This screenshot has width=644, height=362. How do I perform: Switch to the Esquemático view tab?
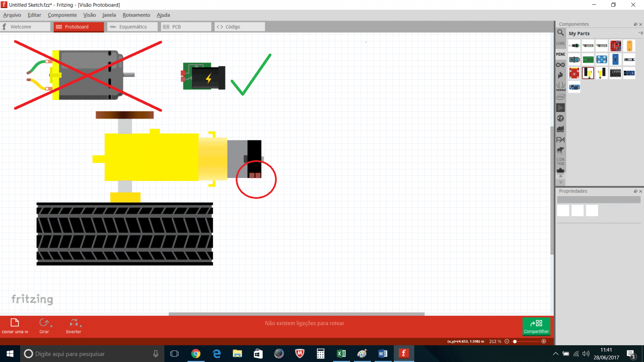point(133,26)
